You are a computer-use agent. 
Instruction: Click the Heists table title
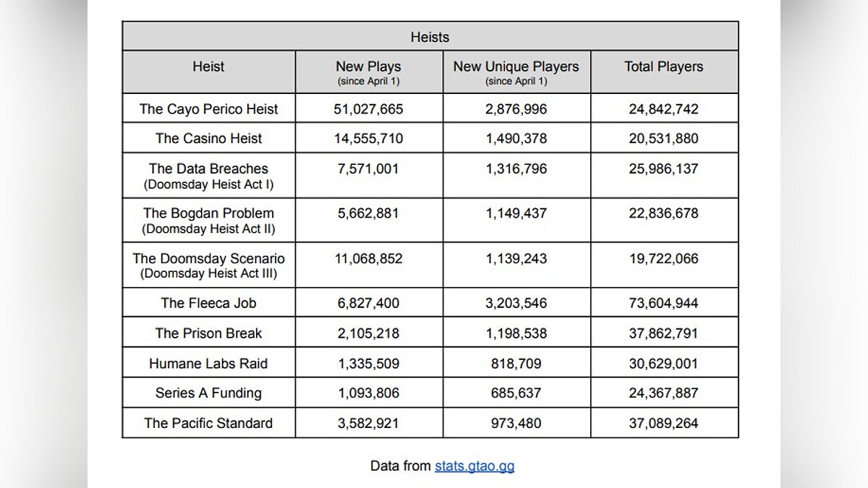pos(430,37)
